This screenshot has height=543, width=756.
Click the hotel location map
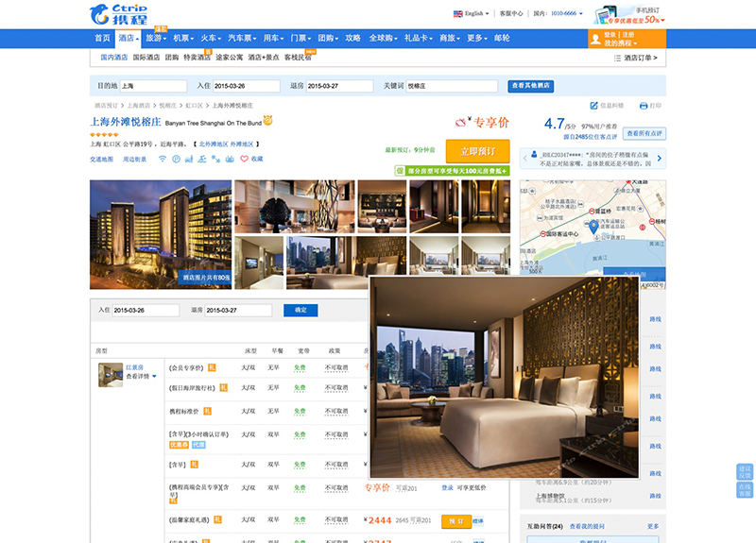pos(593,234)
